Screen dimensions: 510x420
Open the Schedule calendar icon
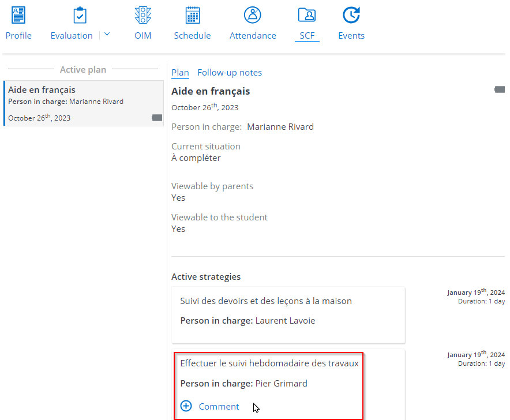[x=192, y=15]
